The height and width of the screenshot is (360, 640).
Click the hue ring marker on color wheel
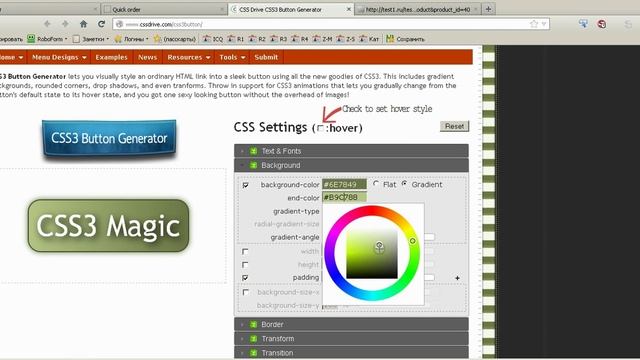pyautogui.click(x=413, y=241)
